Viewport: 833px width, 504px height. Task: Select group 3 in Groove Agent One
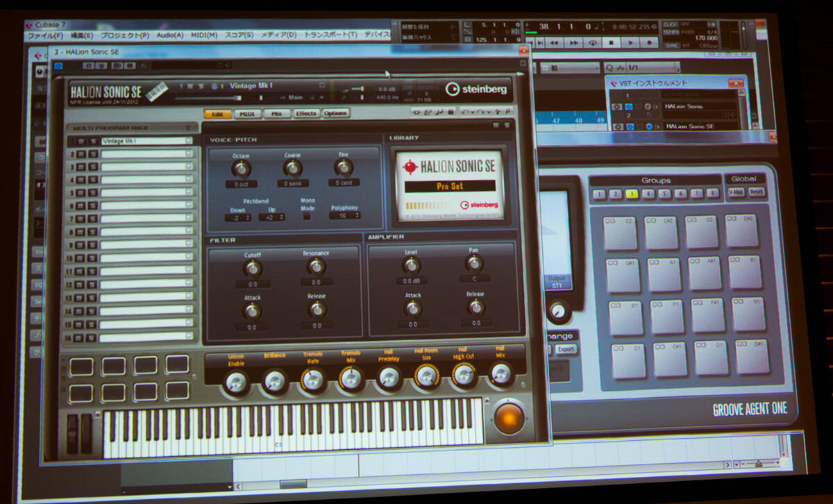pos(632,194)
